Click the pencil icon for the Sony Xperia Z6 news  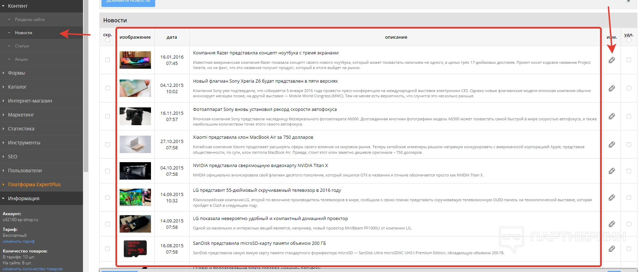[x=612, y=88]
